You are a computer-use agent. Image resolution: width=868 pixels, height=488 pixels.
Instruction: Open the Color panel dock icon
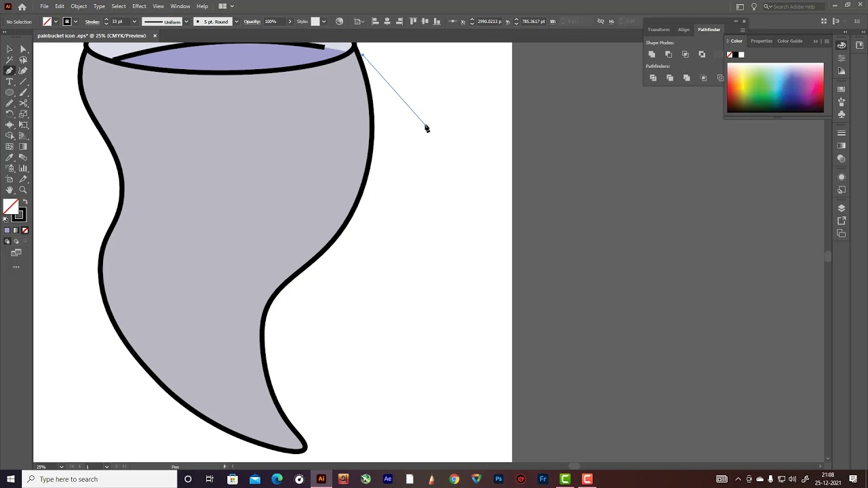pos(842,45)
